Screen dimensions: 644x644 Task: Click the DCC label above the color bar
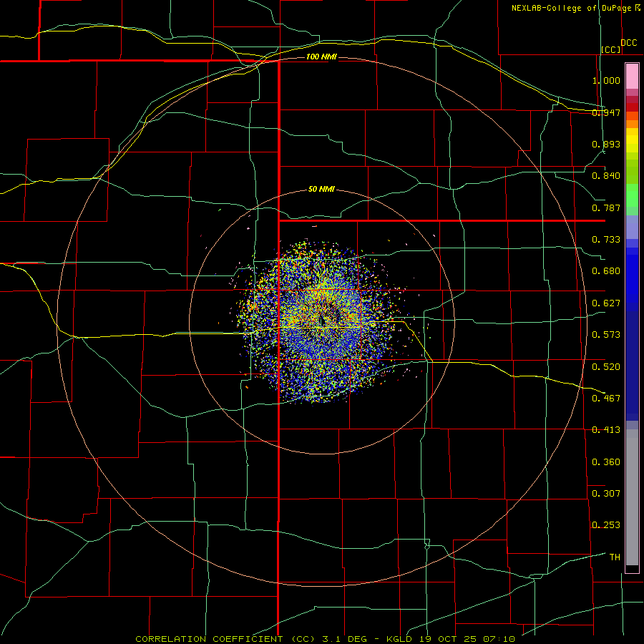[628, 43]
